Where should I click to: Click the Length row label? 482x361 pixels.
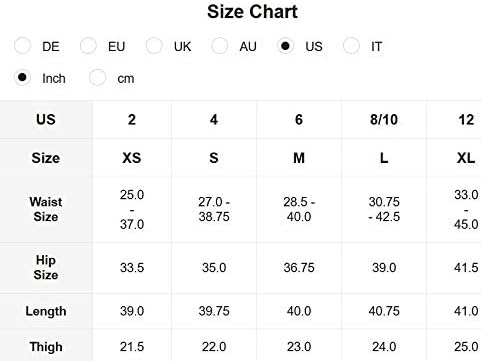tap(46, 311)
